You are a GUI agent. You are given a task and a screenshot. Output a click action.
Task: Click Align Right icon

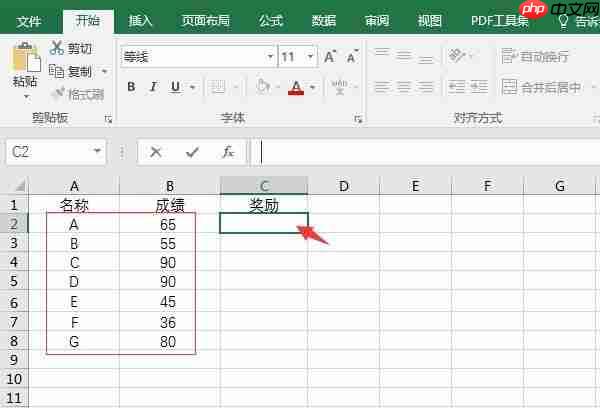[426, 87]
